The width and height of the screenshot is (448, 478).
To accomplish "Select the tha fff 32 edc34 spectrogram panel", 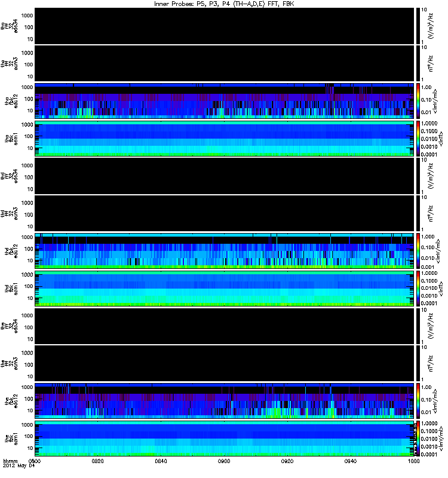I will click(x=225, y=26).
